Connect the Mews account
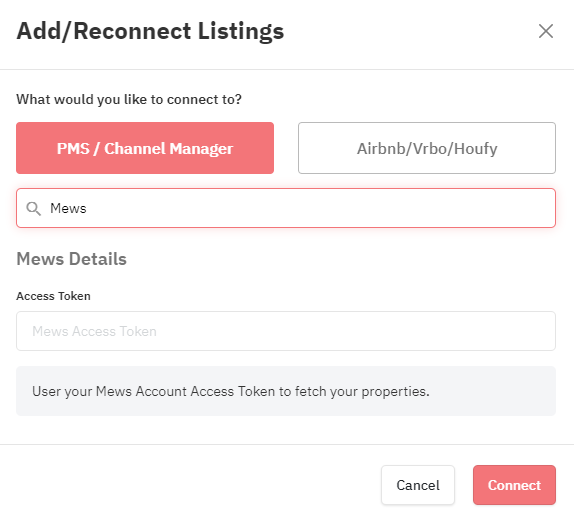Image resolution: width=574 pixels, height=520 pixels. (514, 485)
